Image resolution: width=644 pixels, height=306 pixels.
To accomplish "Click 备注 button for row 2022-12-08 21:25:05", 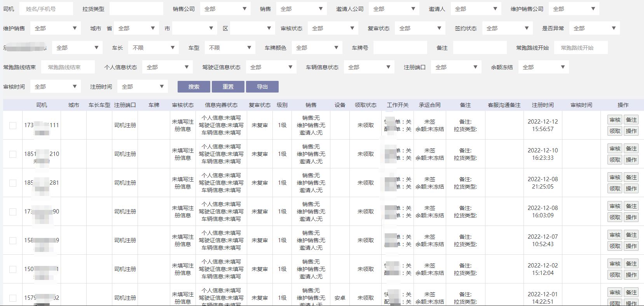I will (x=631, y=177).
